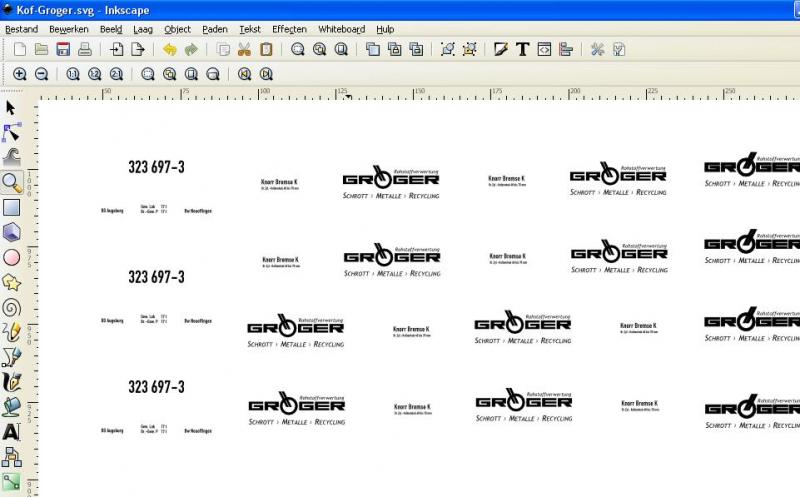800x497 pixels.
Task: Open a file with the folder icon
Action: (41, 49)
